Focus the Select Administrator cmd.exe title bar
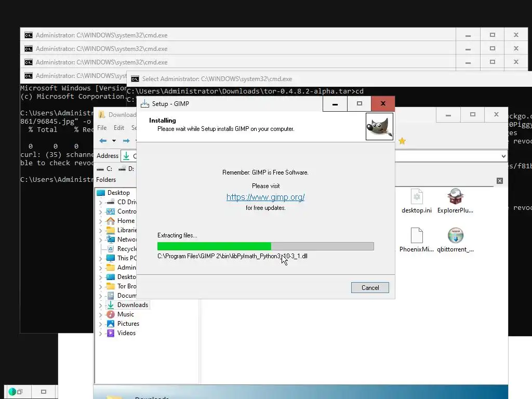 click(329, 79)
